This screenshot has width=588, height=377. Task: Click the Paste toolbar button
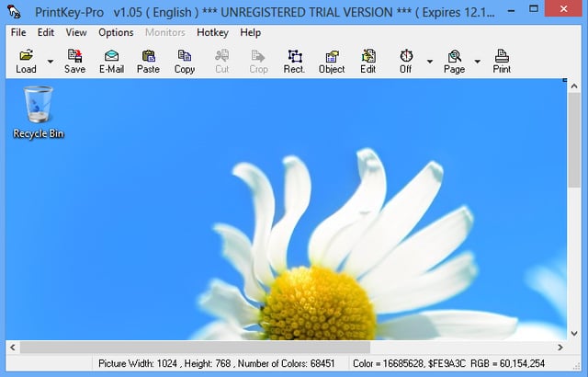pyautogui.click(x=148, y=62)
